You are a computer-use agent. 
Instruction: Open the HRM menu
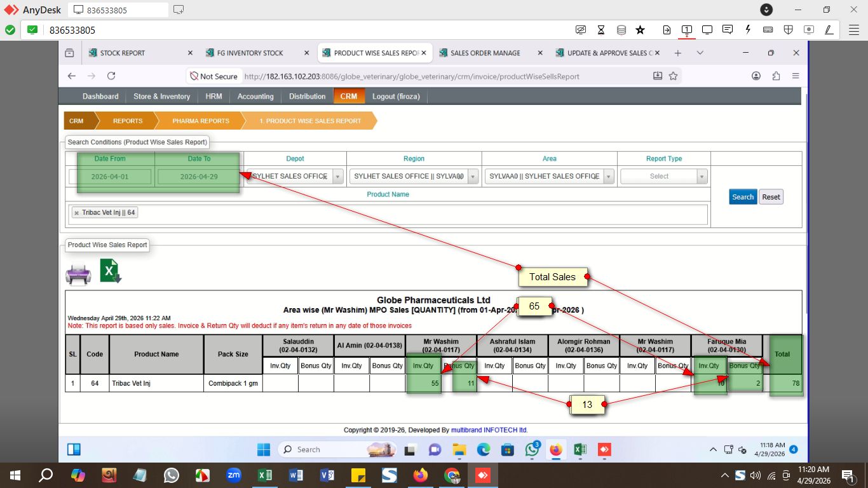[x=214, y=96]
